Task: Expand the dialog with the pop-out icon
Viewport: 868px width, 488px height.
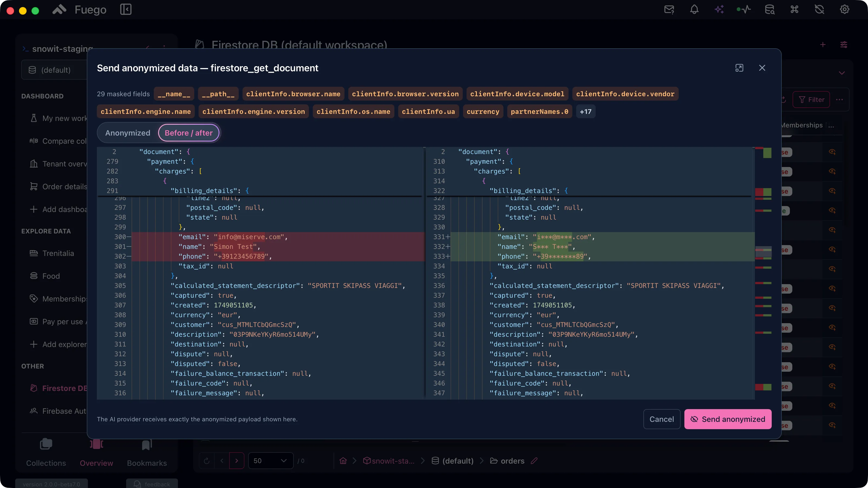Action: point(739,68)
